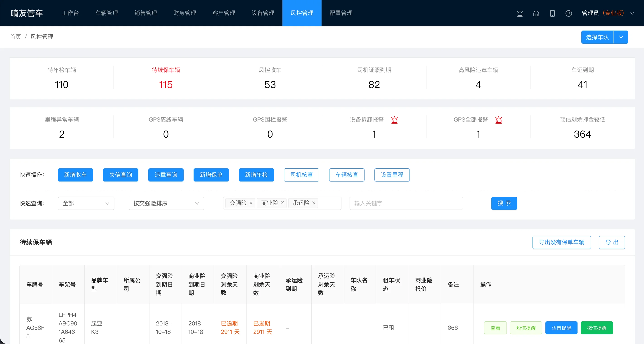Viewport: 644px width, 344px height.
Task: Switch to 财务管理 menu
Action: (x=185, y=13)
